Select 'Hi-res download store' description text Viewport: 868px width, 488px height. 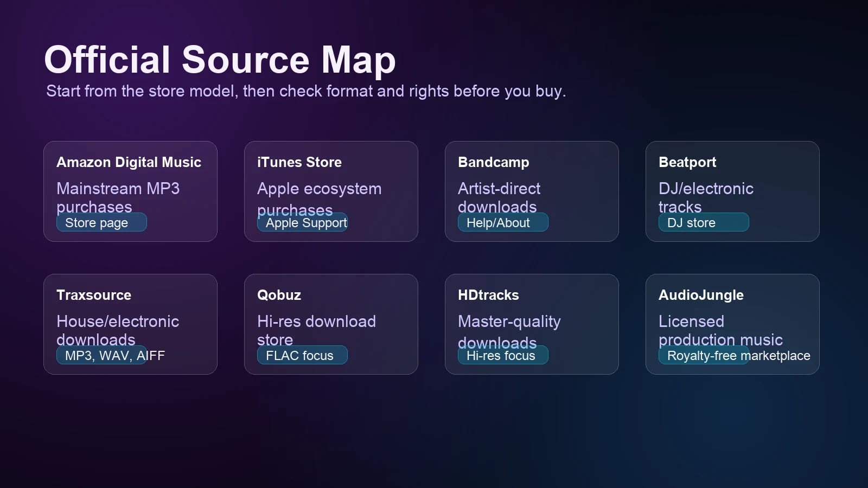(316, 330)
